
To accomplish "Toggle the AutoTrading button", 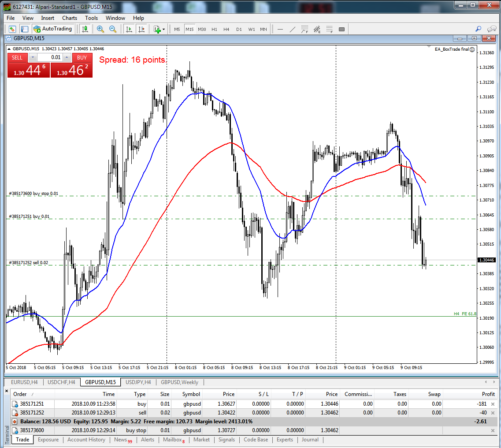I will (52, 29).
